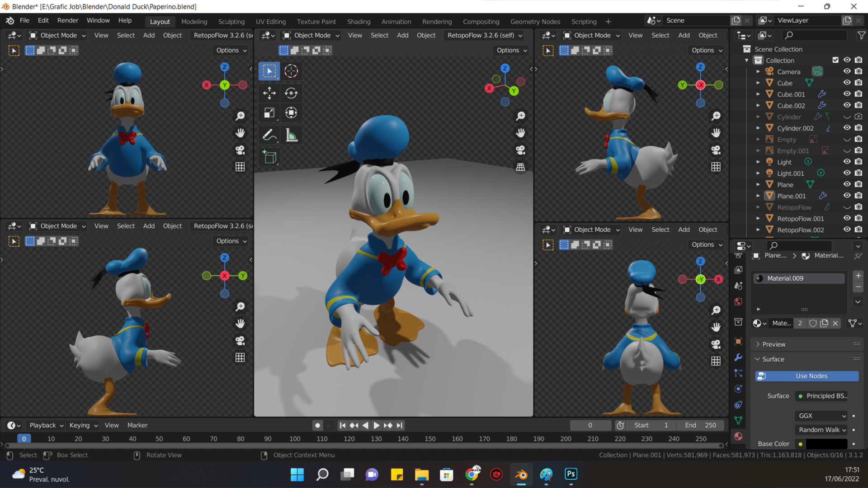Click Base Color black swatch
The height and width of the screenshot is (488, 868).
click(x=826, y=444)
